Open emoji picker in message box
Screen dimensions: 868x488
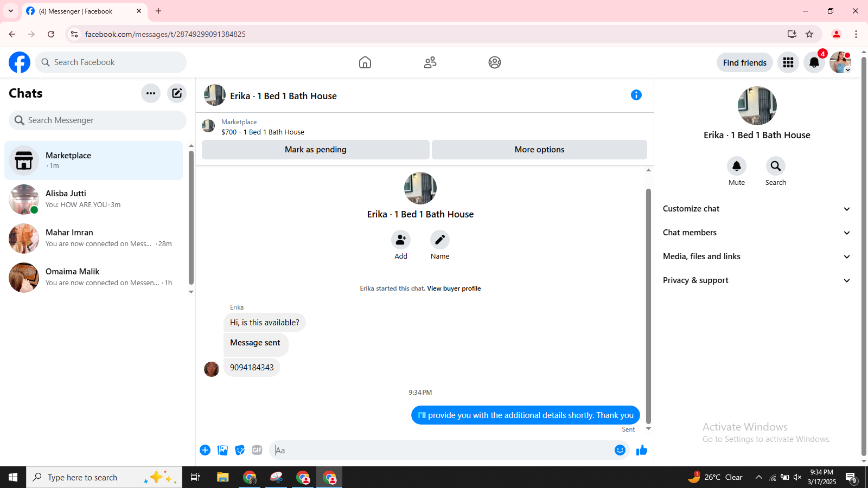[x=620, y=450]
